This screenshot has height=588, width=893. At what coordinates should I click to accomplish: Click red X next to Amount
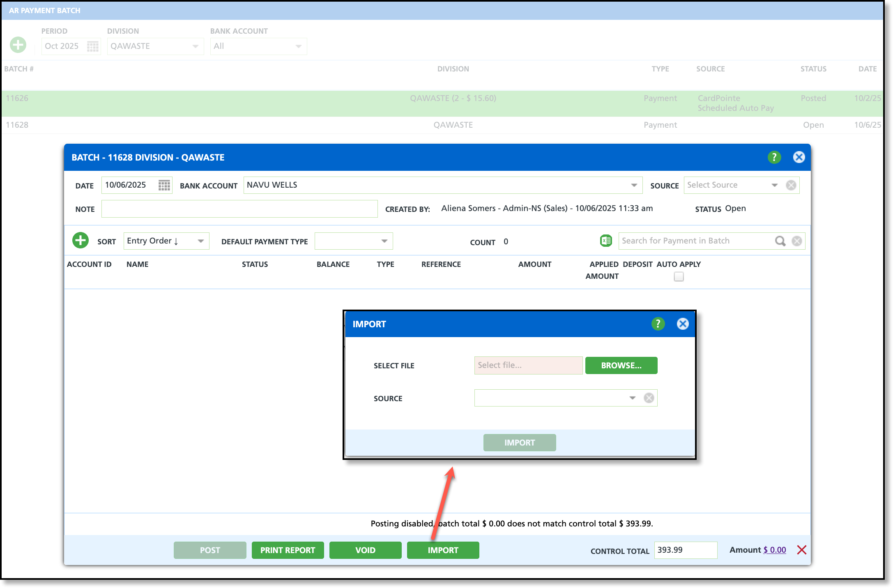(801, 550)
